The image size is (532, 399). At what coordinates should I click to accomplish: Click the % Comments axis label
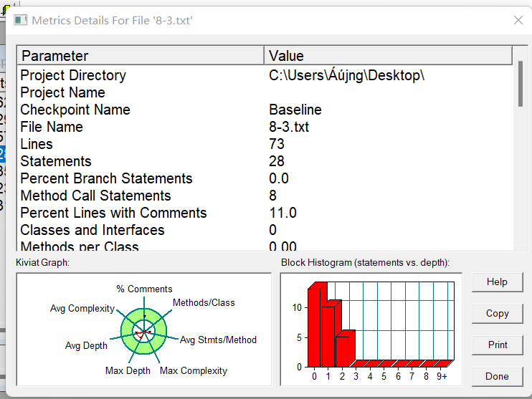tap(144, 289)
